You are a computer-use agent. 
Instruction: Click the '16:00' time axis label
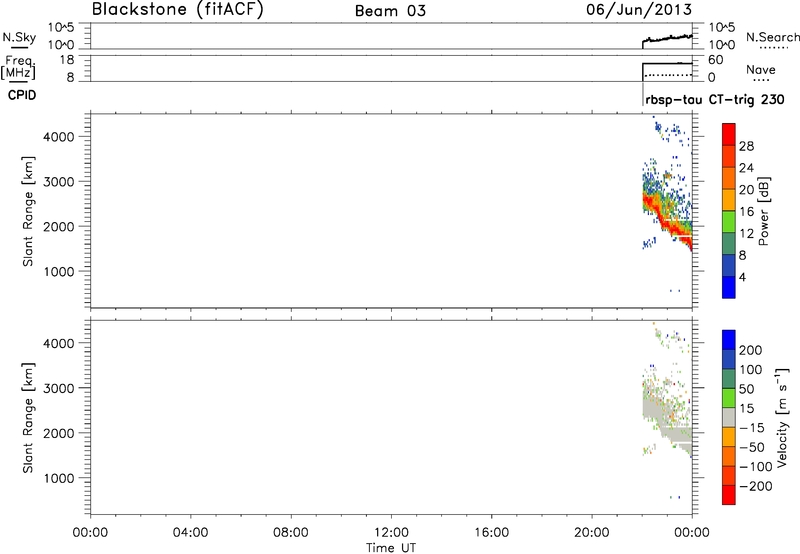[491, 533]
